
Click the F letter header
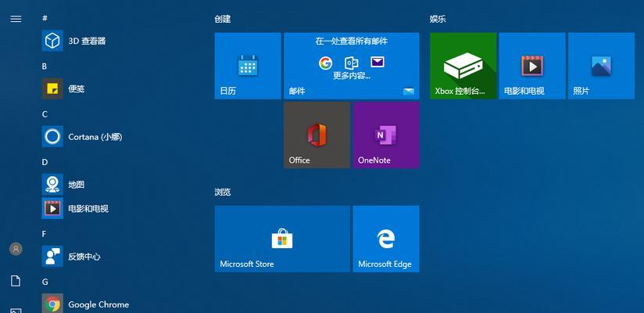(x=44, y=234)
